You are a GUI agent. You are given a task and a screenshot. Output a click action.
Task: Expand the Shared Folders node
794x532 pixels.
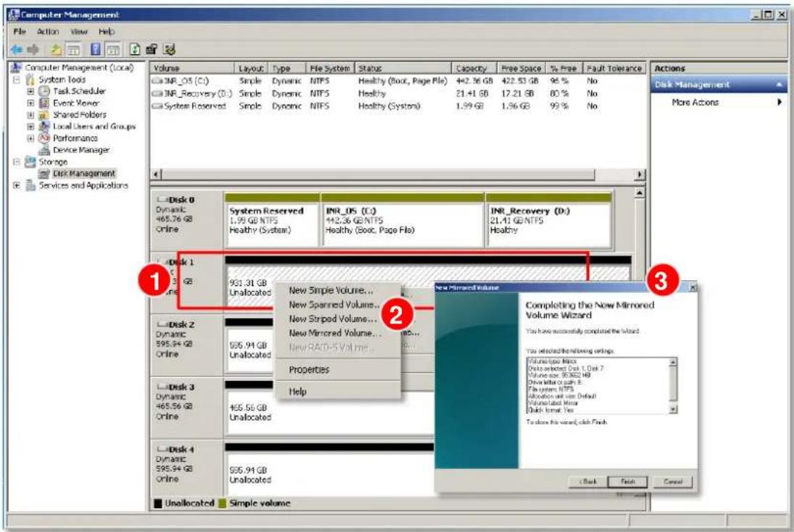30,115
